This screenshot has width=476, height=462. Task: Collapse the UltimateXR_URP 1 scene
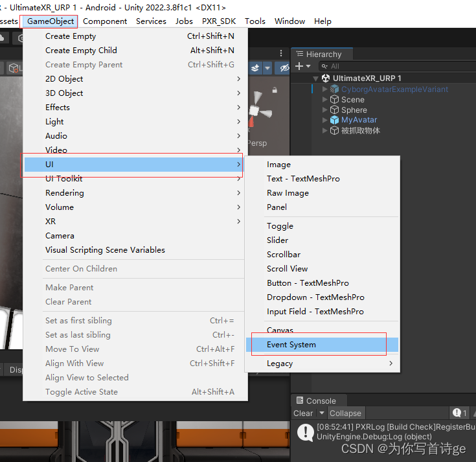click(315, 78)
